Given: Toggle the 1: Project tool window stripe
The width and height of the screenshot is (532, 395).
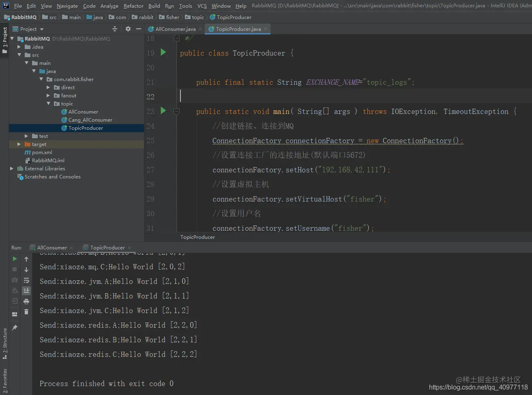Looking at the screenshot, I should [4, 41].
